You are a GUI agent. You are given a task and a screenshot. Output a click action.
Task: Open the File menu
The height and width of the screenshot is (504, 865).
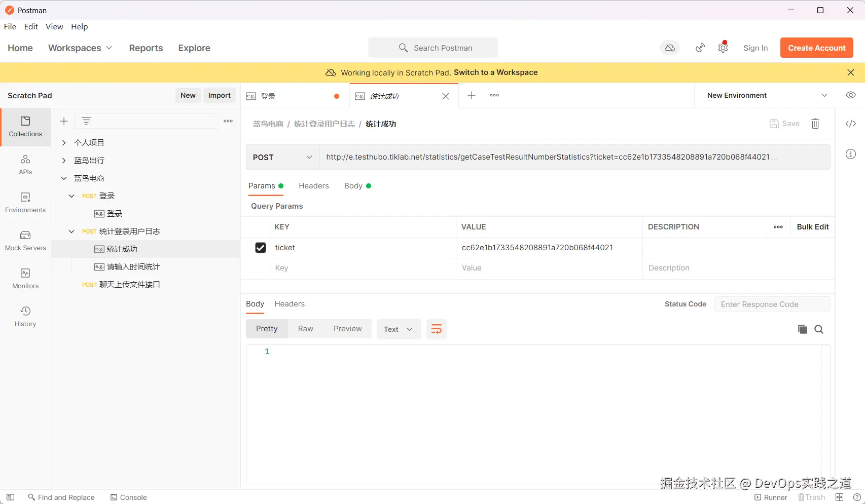click(x=10, y=27)
